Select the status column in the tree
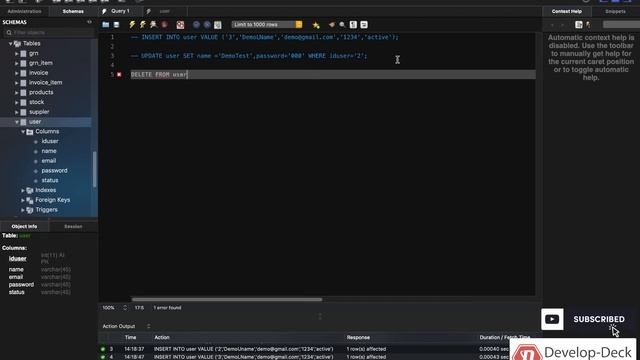This screenshot has width=640, height=360. (50, 180)
